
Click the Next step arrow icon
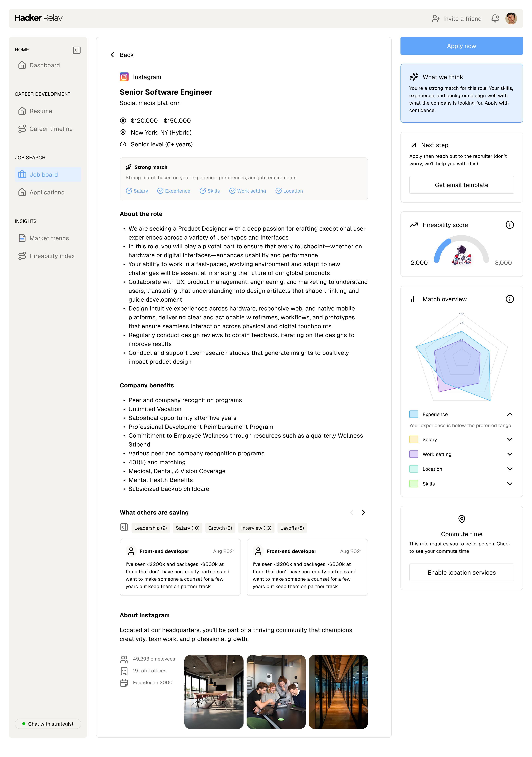tap(413, 145)
